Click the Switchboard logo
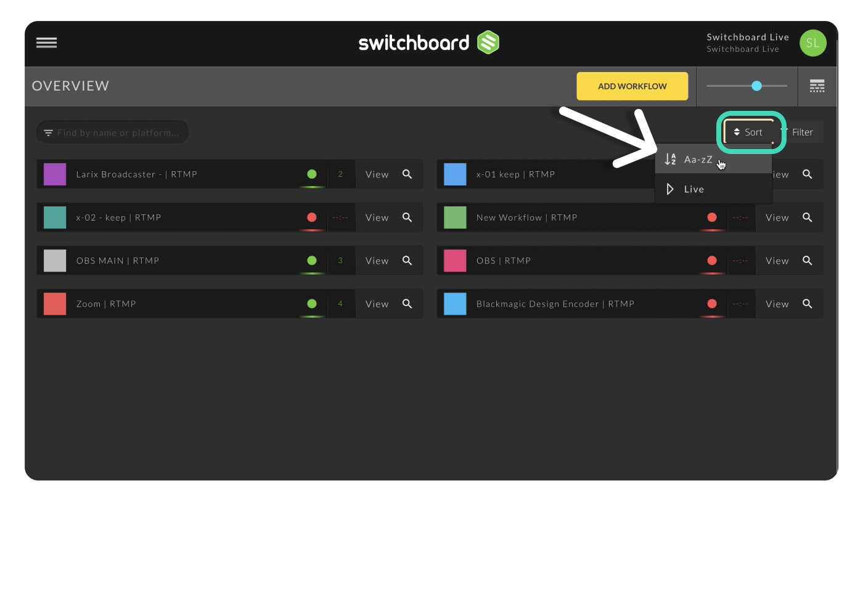Screen dimensions: 863x616 429,43
